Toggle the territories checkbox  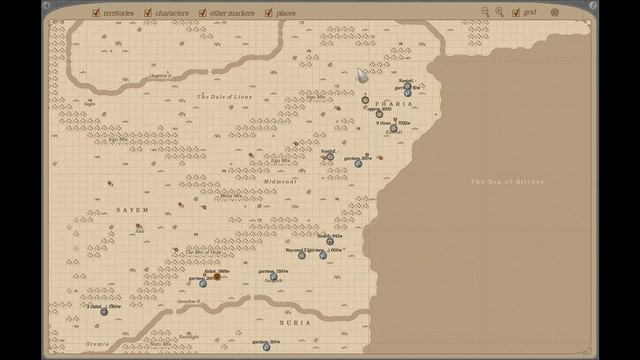(96, 13)
